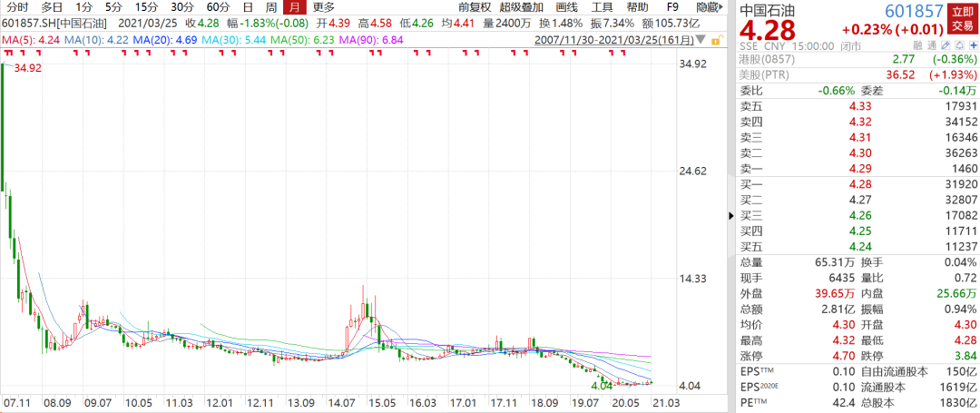
Task: Click the 卖三 4.31 order row
Action: tap(858, 137)
